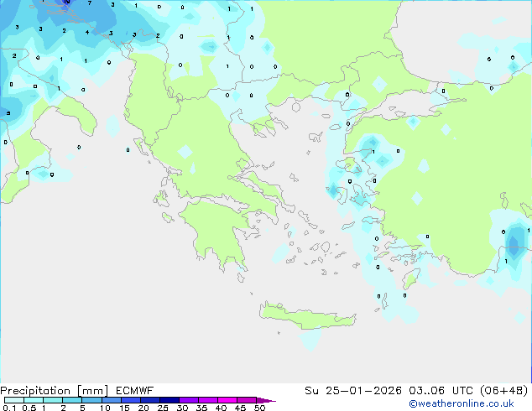Screen dimensions: 532x411
Task: Select the legend swatch between 20 and 25
Action: pyautogui.click(x=150, y=400)
